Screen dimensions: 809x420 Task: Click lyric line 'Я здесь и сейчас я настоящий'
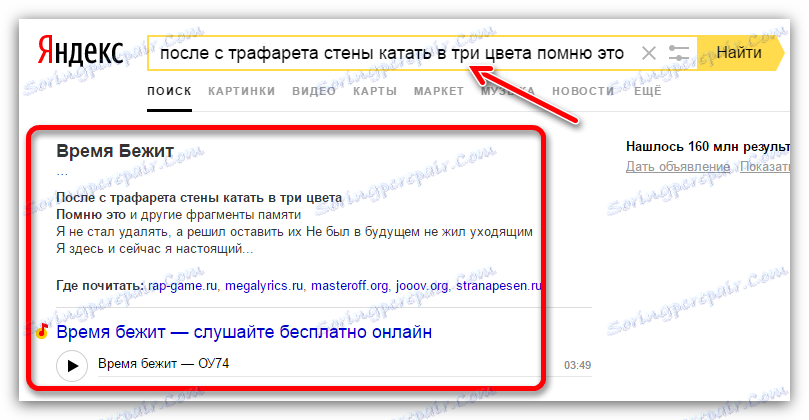click(x=155, y=249)
